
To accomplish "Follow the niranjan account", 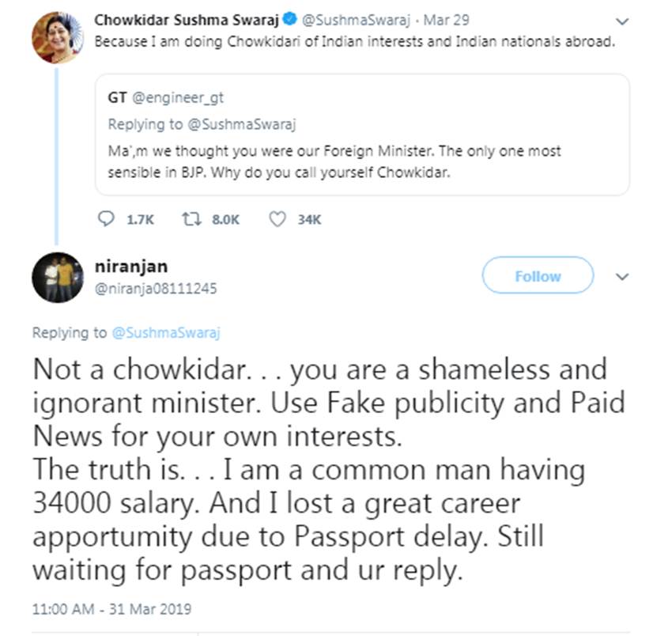I will (538, 276).
